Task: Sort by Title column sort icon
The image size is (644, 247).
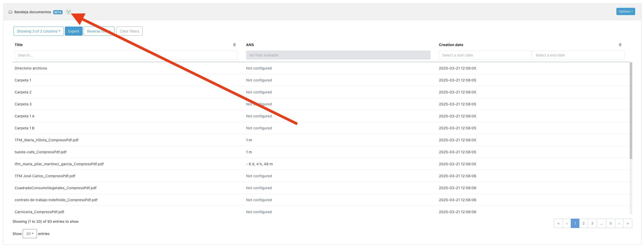Action: tap(234, 45)
